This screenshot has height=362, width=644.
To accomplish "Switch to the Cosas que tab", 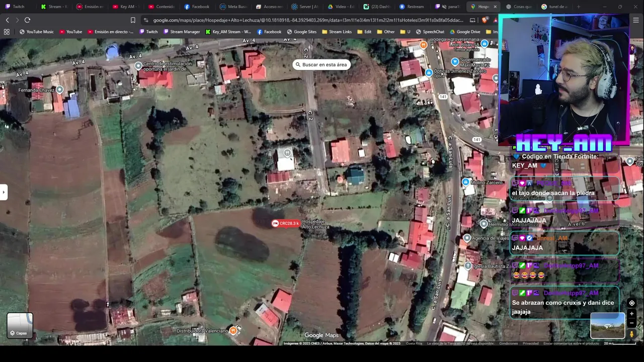I will tap(519, 7).
